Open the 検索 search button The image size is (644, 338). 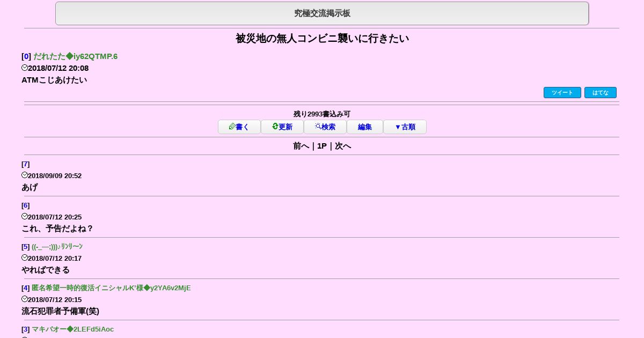click(325, 127)
